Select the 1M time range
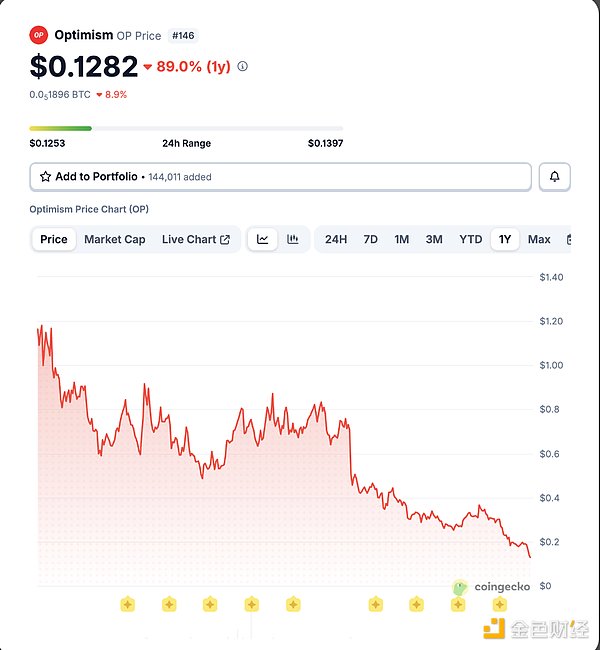Screen dimensions: 600x650 point(401,239)
